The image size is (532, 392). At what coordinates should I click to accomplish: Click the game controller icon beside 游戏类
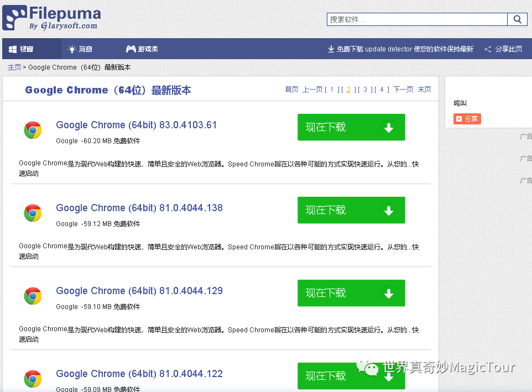click(130, 48)
